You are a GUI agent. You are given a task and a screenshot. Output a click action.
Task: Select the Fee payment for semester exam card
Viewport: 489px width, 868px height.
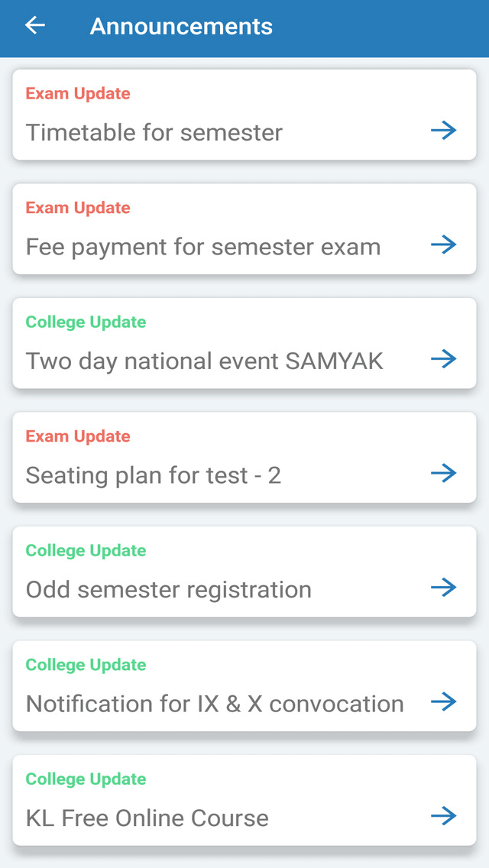click(x=229, y=229)
